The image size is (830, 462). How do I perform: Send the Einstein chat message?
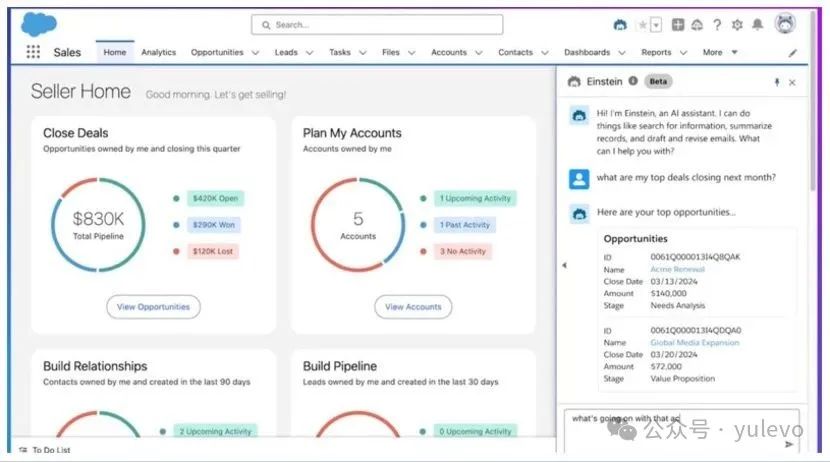coord(789,444)
